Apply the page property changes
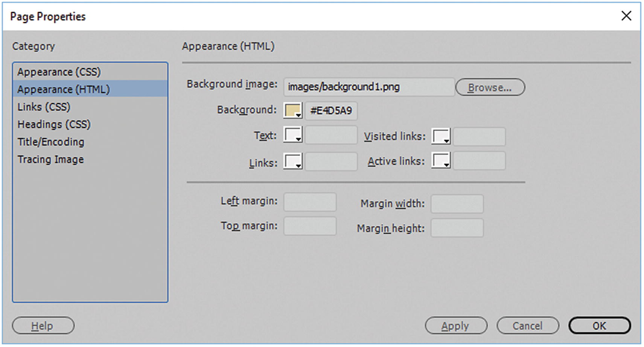 [456, 326]
